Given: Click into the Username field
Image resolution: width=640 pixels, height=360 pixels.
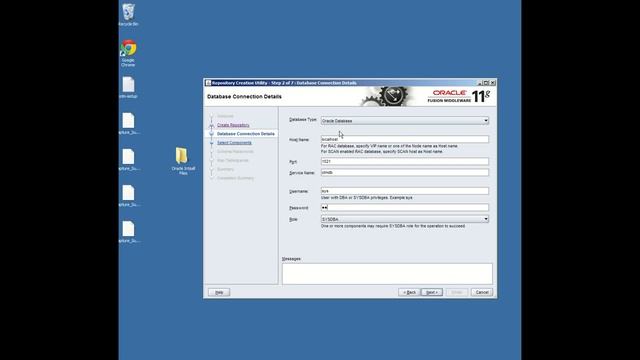Looking at the screenshot, I should click(404, 191).
